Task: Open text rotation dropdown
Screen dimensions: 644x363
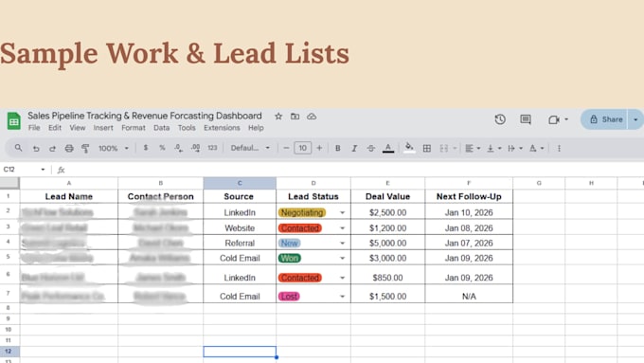Action: tap(536, 149)
